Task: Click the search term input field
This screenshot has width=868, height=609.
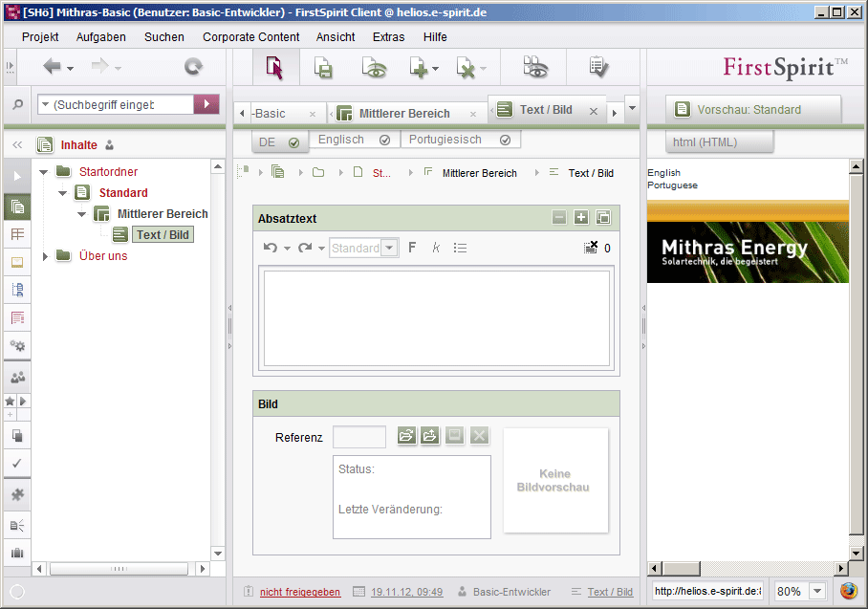Action: (121, 104)
